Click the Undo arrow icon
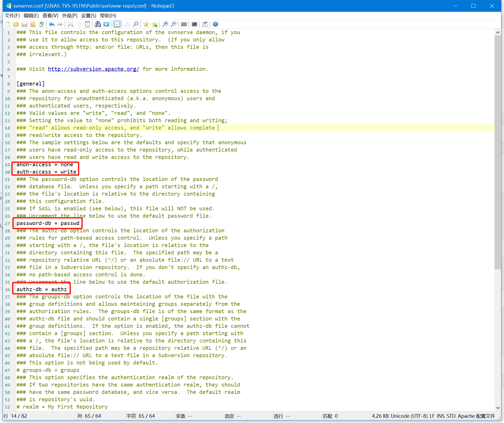 [x=52, y=24]
